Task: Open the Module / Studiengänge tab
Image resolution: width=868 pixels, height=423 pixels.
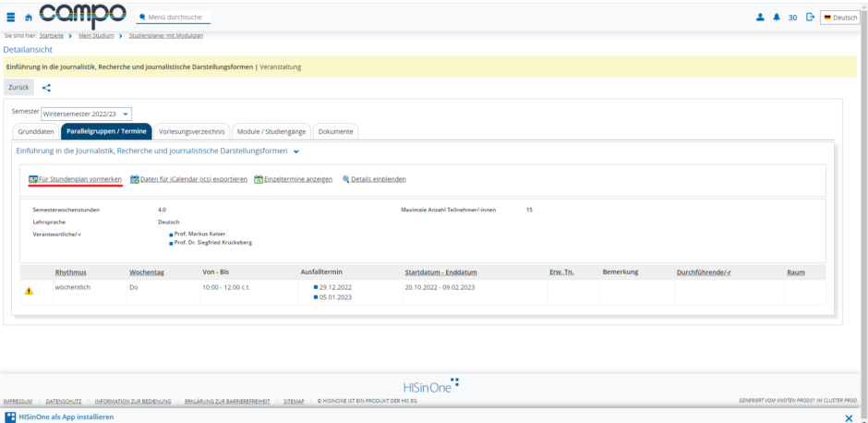Action: (x=271, y=131)
